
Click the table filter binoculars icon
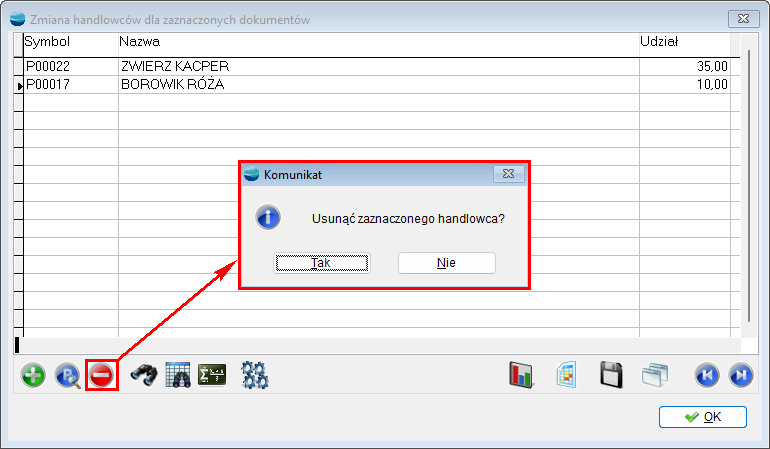tap(178, 376)
